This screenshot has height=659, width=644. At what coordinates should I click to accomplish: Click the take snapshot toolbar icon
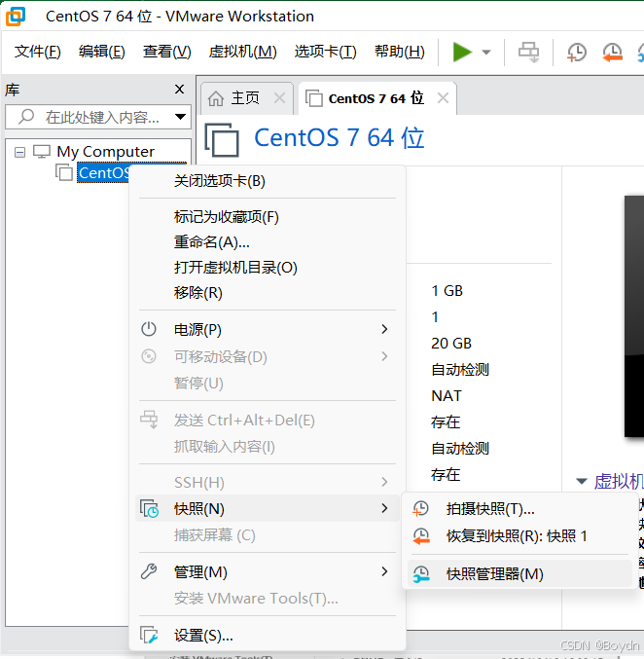tap(576, 53)
